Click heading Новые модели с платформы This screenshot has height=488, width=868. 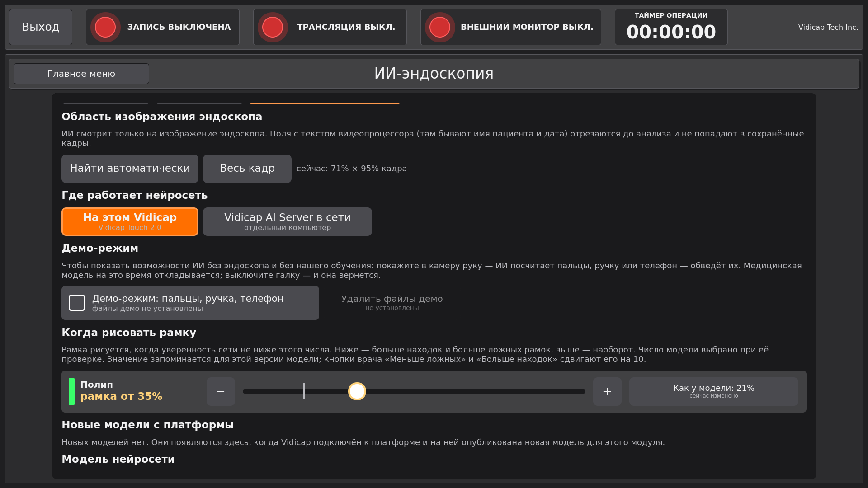(x=148, y=425)
